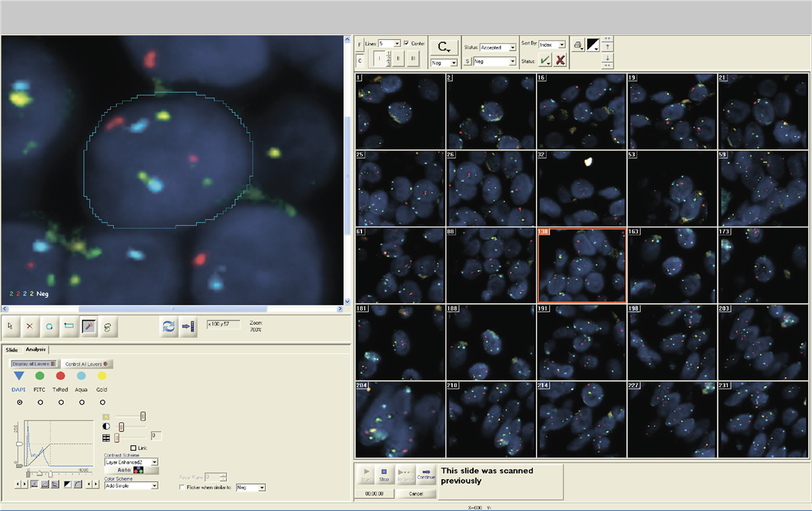Screen dimensions: 812x511
Task: Select the TxRed channel radio button
Action: pyautogui.click(x=61, y=402)
